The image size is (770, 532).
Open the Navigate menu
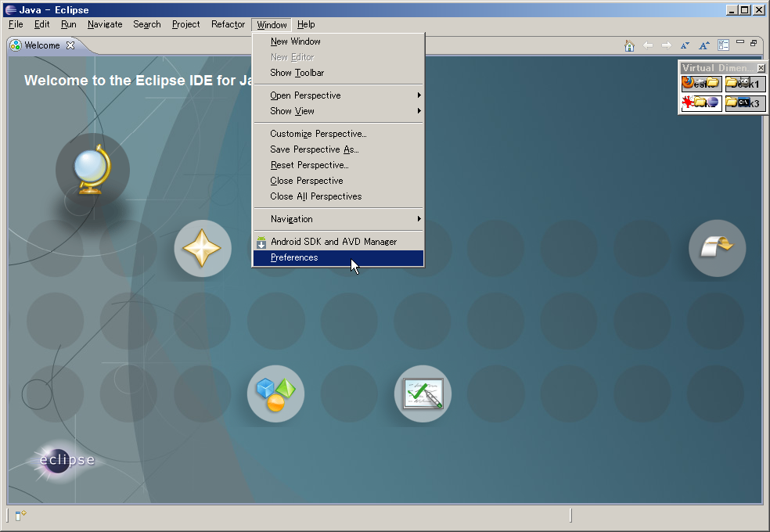105,24
